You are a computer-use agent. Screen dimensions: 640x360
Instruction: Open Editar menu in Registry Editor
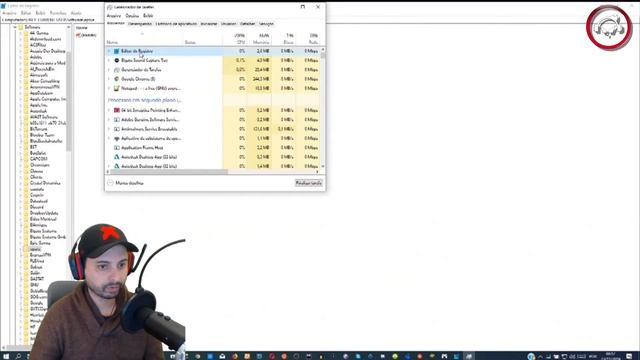click(x=26, y=13)
